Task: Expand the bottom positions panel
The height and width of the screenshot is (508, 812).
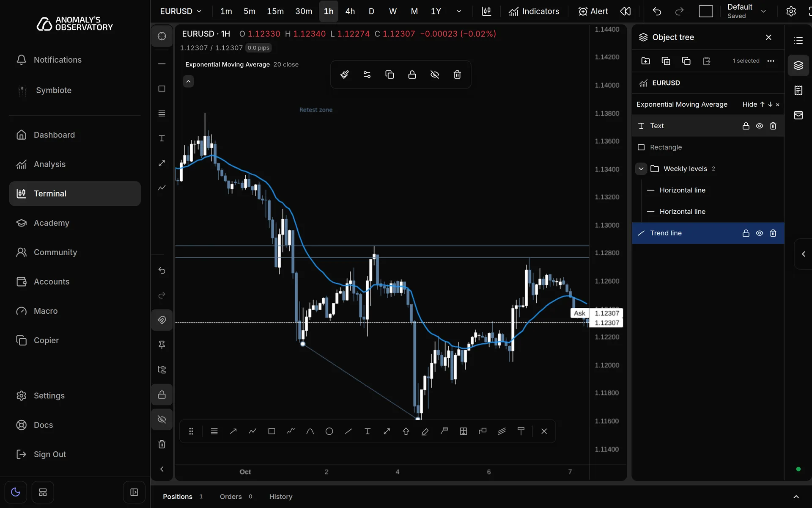Action: click(x=796, y=497)
